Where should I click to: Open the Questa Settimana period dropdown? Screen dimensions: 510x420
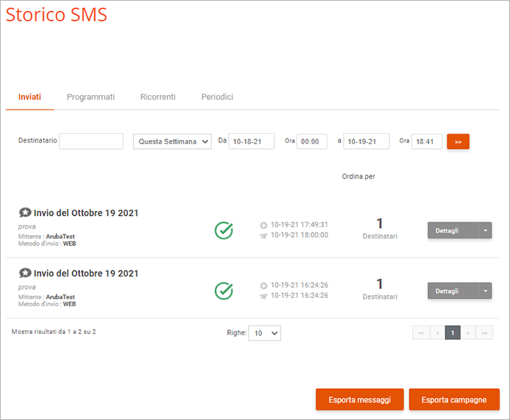pyautogui.click(x=172, y=141)
